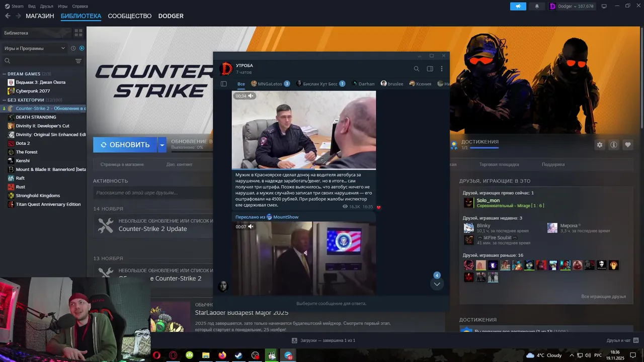The width and height of the screenshot is (644, 362).
Task: Click the activity status input field
Action: [x=153, y=193]
